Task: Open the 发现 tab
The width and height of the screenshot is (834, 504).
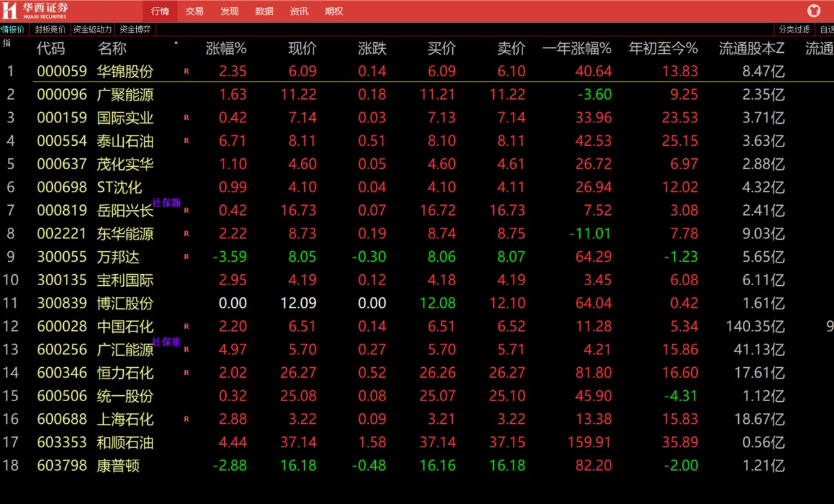Action: (x=229, y=11)
